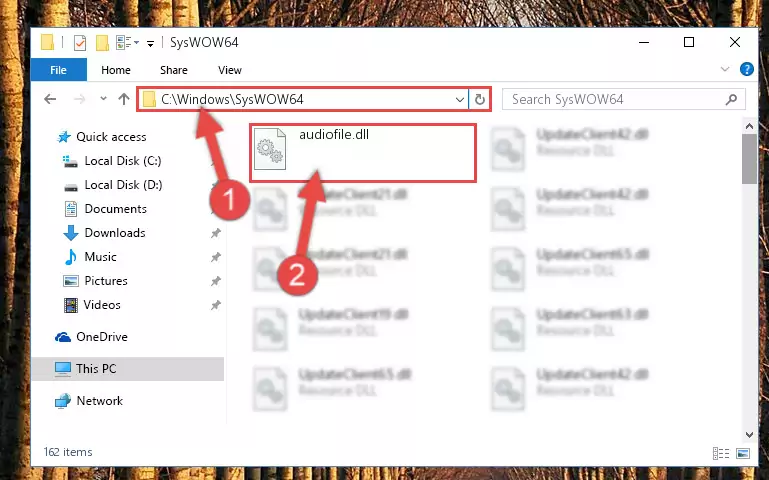Expand the ribbon with the chevron
769x480 pixels.
coord(725,69)
